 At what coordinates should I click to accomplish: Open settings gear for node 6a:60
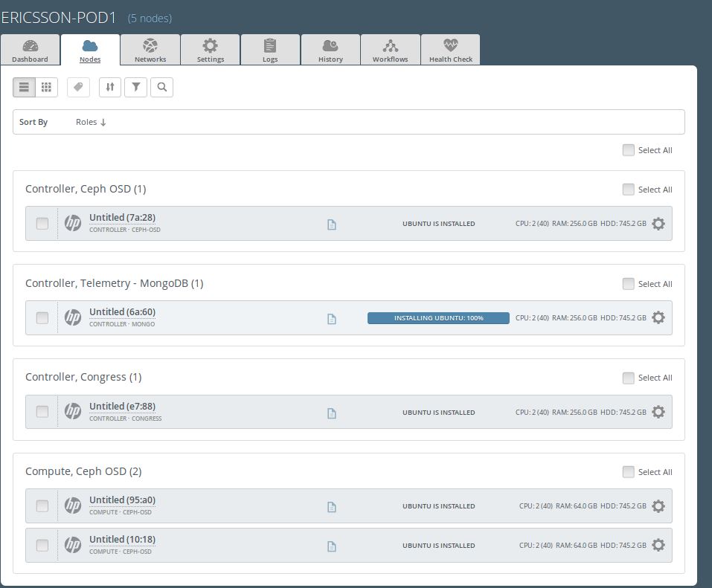click(658, 317)
